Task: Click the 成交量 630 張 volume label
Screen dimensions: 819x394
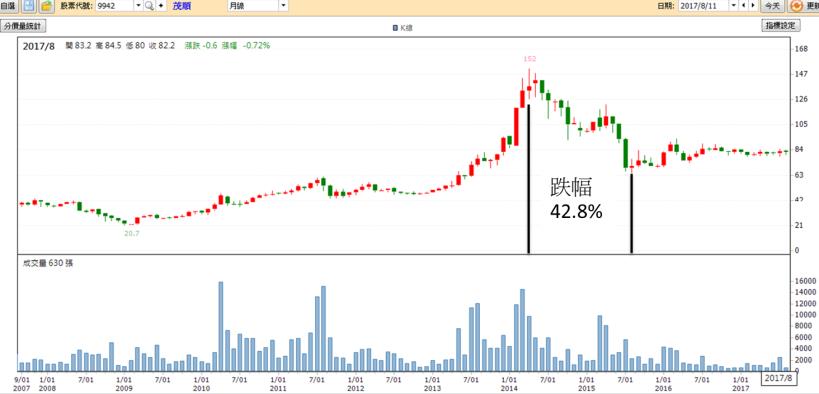Action: pyautogui.click(x=48, y=263)
